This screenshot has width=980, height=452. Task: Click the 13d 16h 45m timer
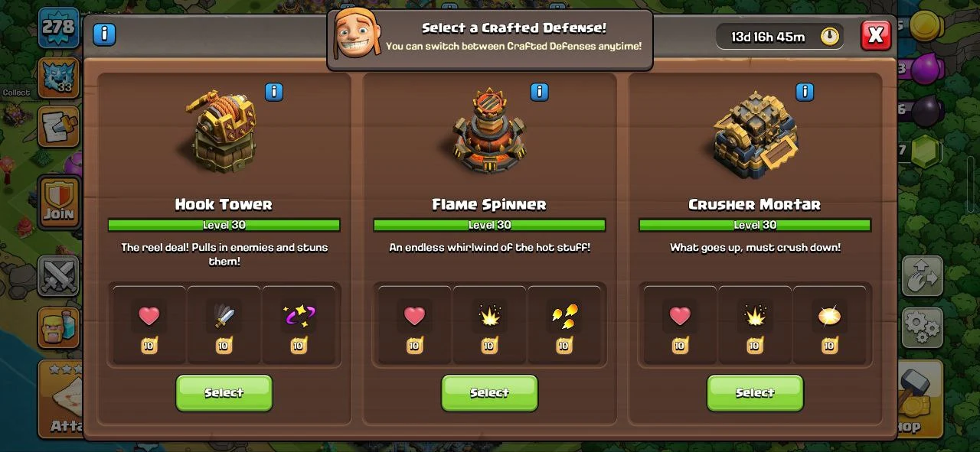768,36
